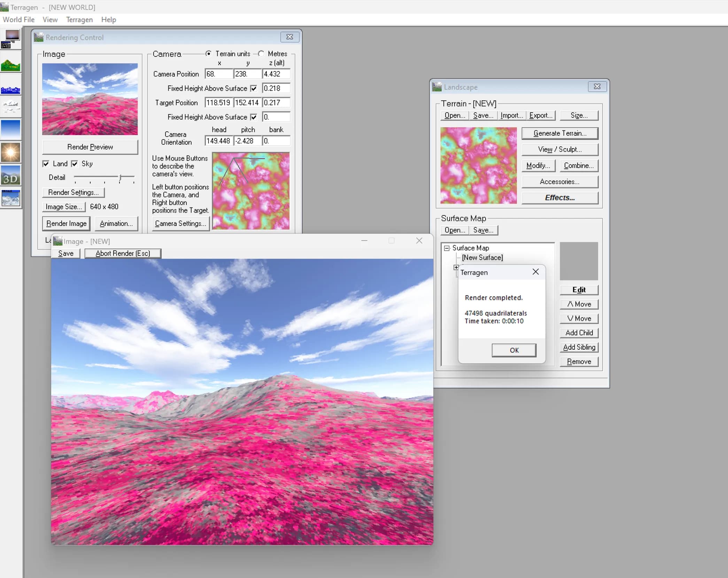Click the Camera Settings button
728x578 pixels.
pyautogui.click(x=180, y=223)
